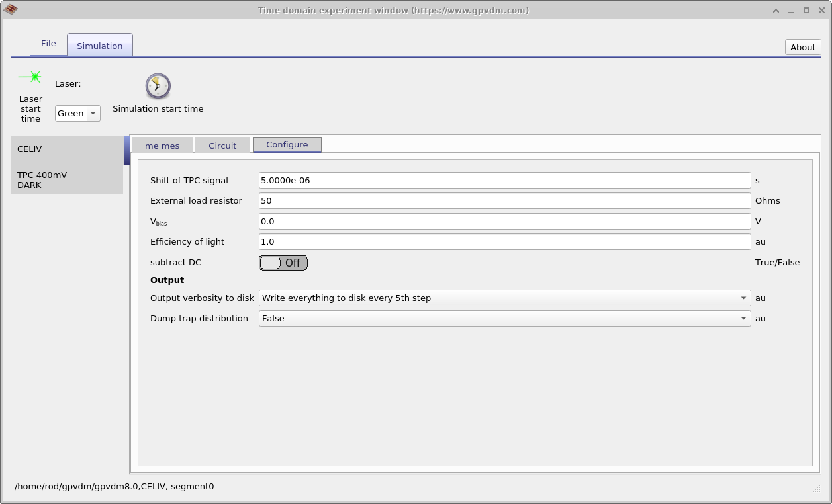
Task: Click the Simulation start time clock icon
Action: point(158,85)
